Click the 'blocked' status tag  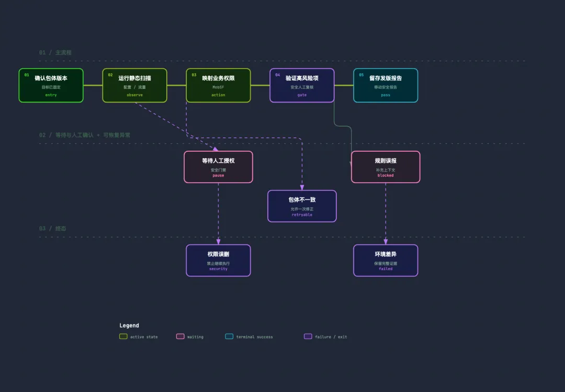coord(386,175)
